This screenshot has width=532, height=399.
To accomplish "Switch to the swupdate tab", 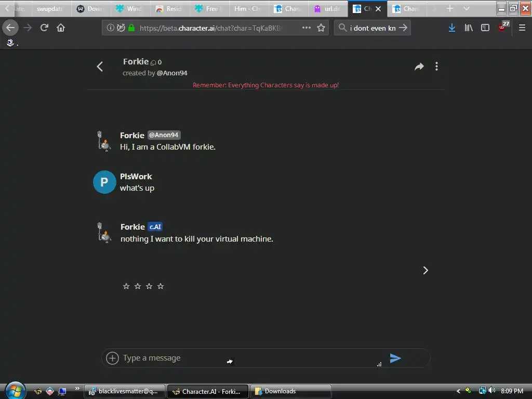I will pyautogui.click(x=51, y=9).
